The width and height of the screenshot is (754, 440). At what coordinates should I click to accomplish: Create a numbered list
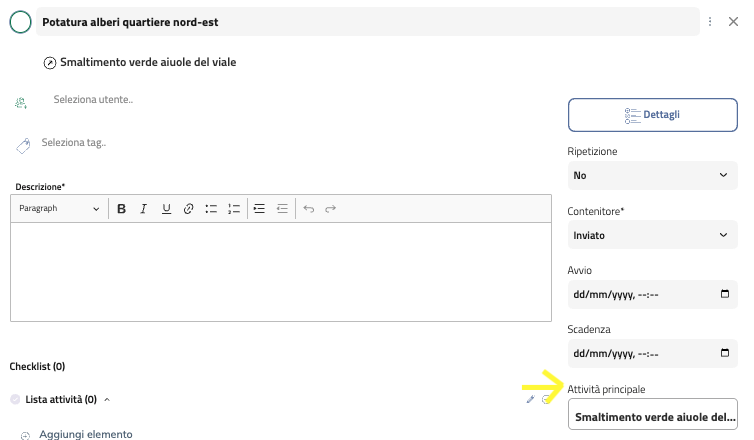[x=234, y=209]
